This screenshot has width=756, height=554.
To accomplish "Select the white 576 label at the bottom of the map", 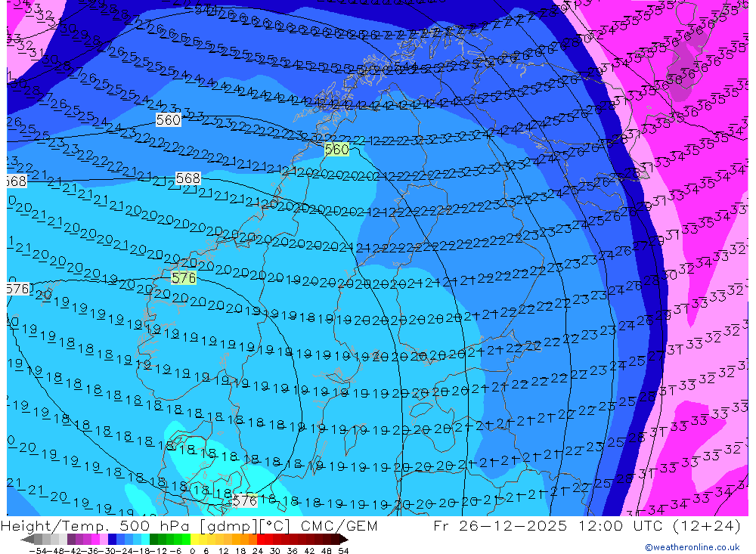I will [x=244, y=501].
